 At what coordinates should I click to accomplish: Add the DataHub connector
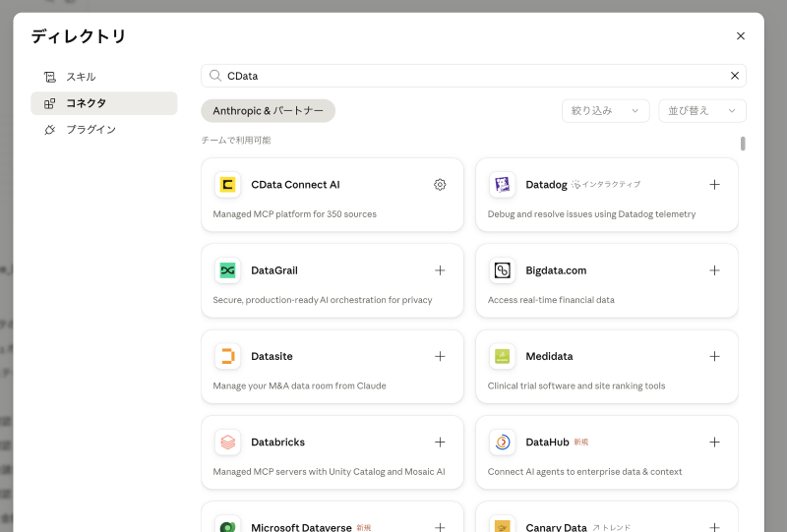[714, 443]
